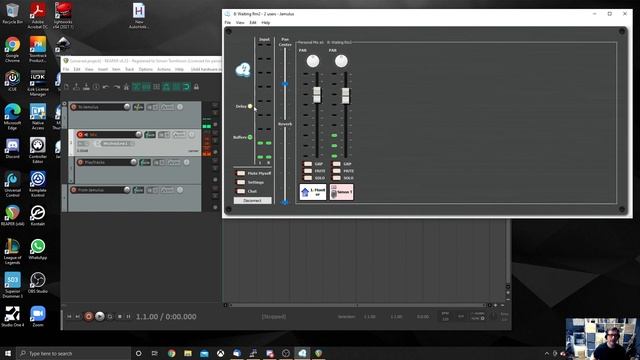This screenshot has width=640, height=360.
Task: Open Universal Control desktop shortcut
Action: [x=12, y=184]
